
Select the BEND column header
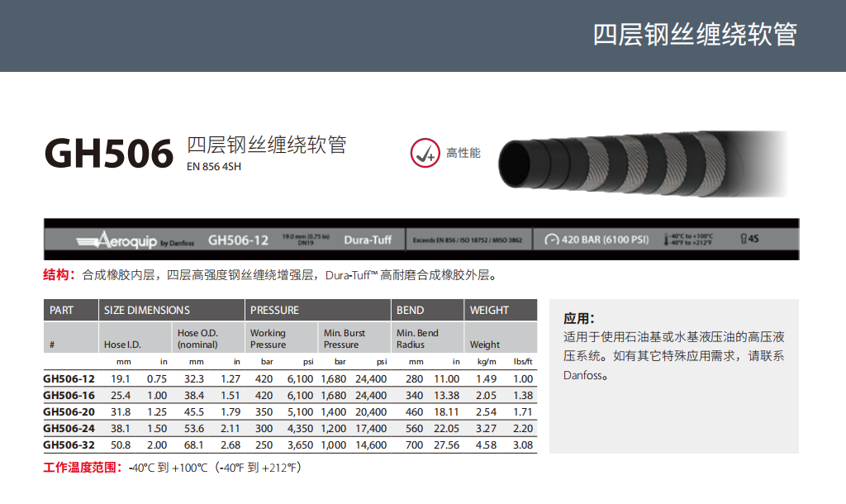pyautogui.click(x=411, y=310)
